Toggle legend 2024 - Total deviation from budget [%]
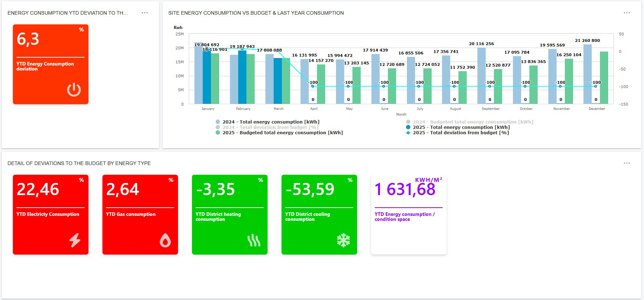This screenshot has height=300, width=644. click(267, 127)
